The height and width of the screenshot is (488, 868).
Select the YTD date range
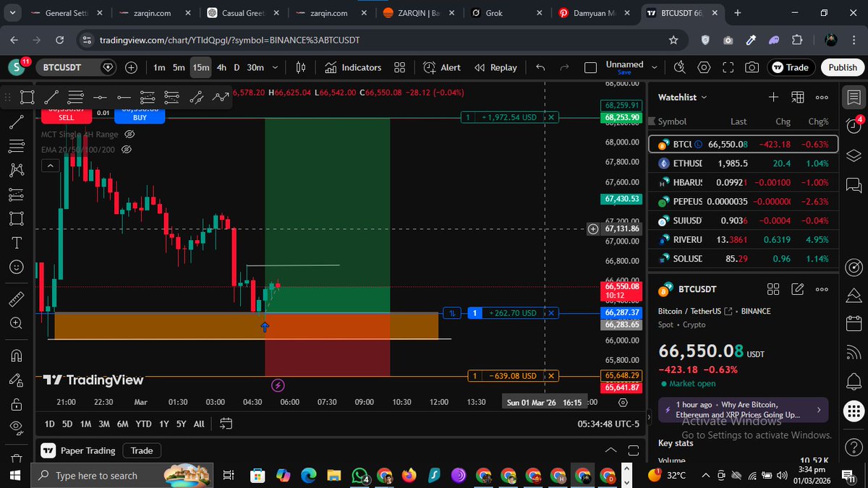pyautogui.click(x=143, y=424)
